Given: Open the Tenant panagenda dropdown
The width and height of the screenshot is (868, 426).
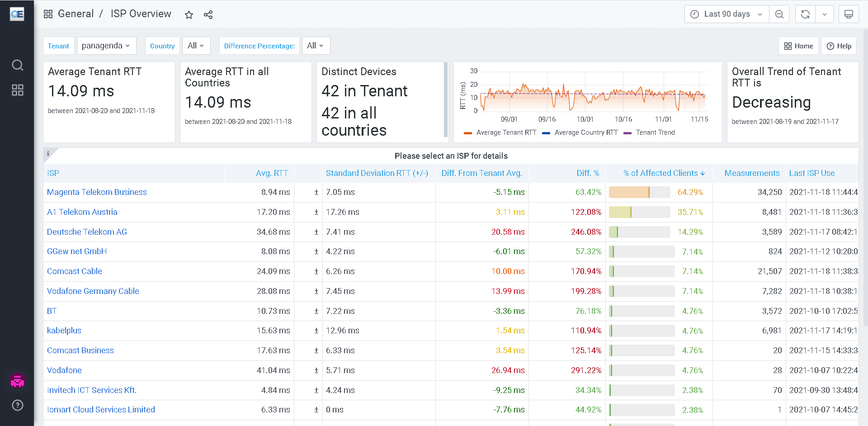Looking at the screenshot, I should pyautogui.click(x=106, y=46).
